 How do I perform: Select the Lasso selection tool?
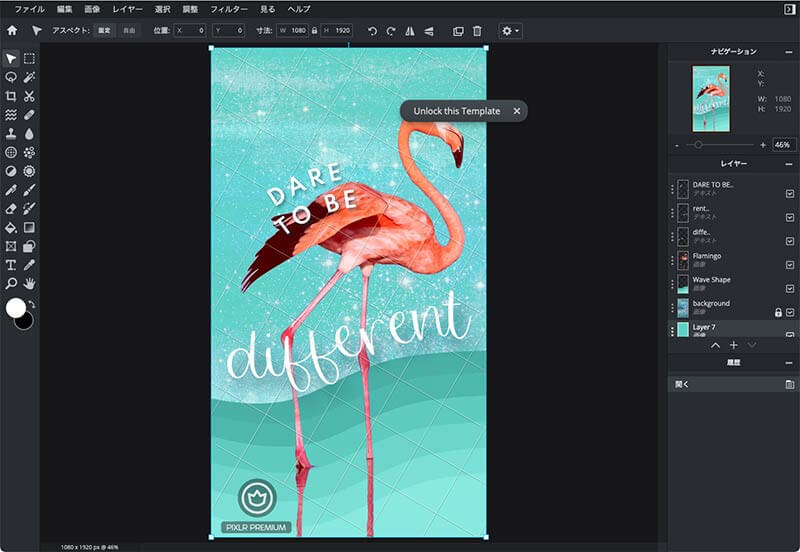[x=11, y=78]
